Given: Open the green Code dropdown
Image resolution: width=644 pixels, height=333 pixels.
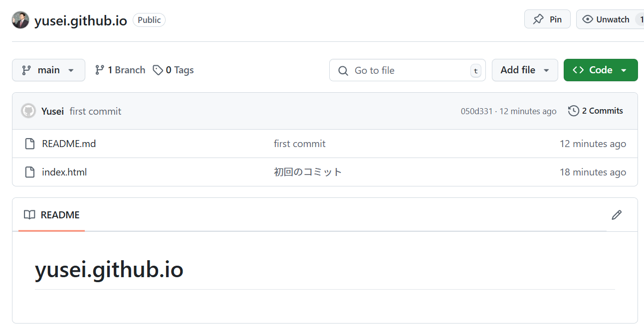Looking at the screenshot, I should click(601, 70).
